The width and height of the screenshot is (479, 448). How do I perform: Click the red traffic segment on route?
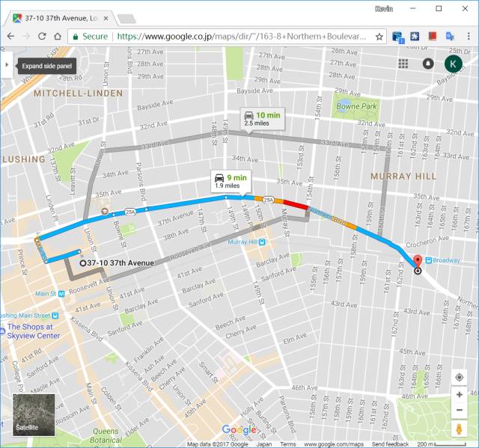[296, 204]
